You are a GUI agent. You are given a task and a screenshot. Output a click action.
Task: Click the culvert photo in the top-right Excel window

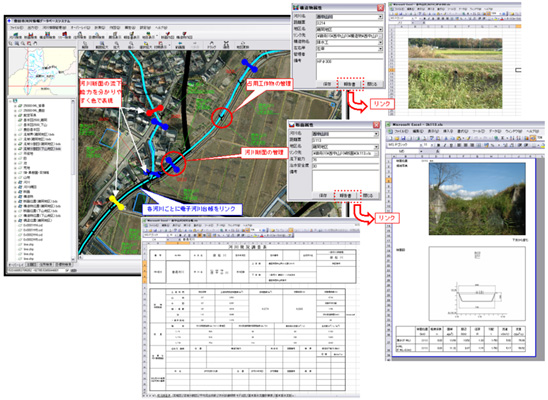coord(455,73)
